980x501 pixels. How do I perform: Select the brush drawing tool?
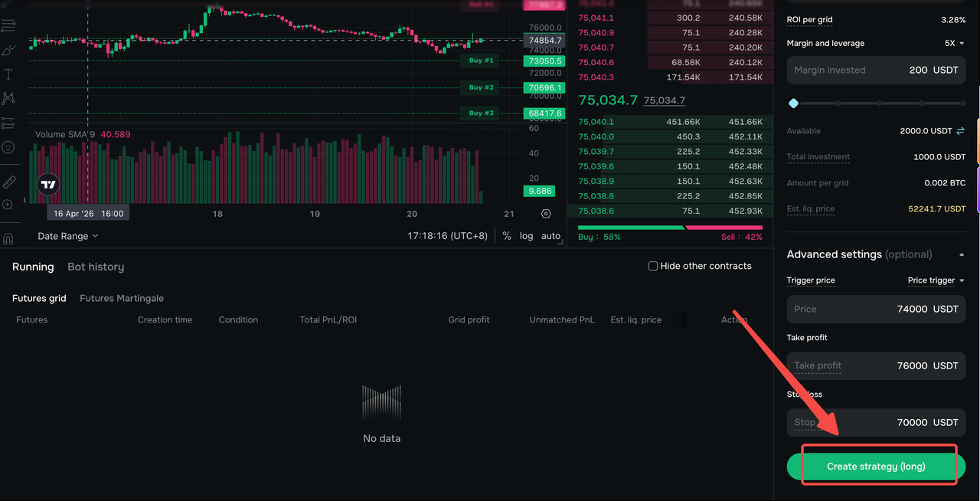click(8, 51)
